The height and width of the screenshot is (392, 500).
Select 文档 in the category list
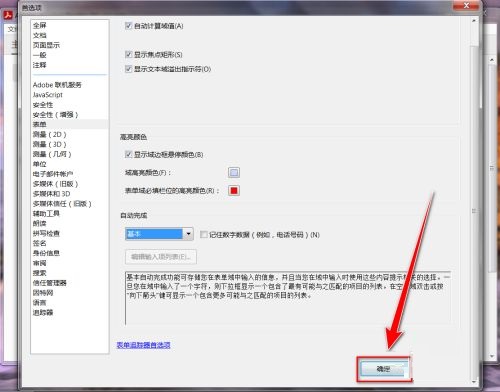[40, 35]
